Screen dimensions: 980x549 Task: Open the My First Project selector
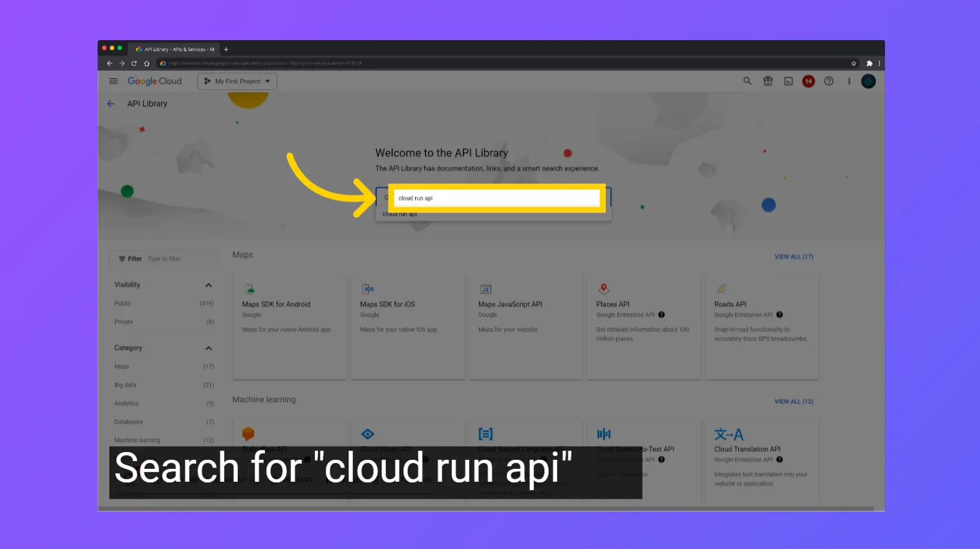[237, 81]
